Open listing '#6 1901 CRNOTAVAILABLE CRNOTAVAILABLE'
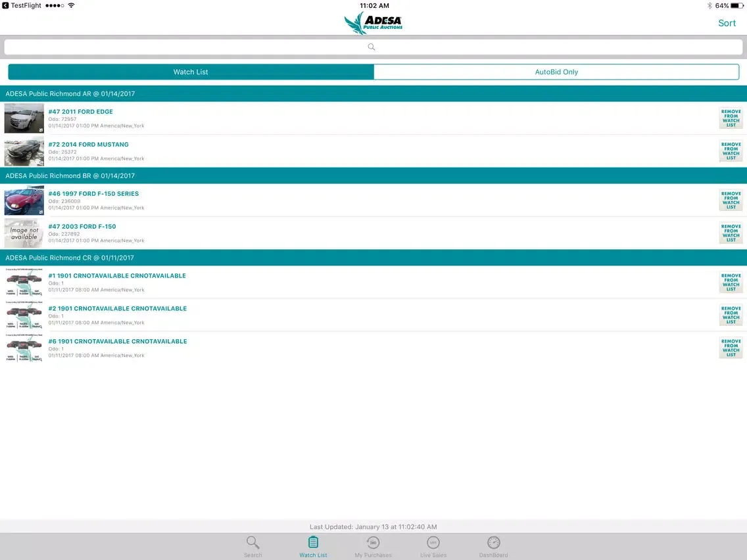 pos(117,341)
